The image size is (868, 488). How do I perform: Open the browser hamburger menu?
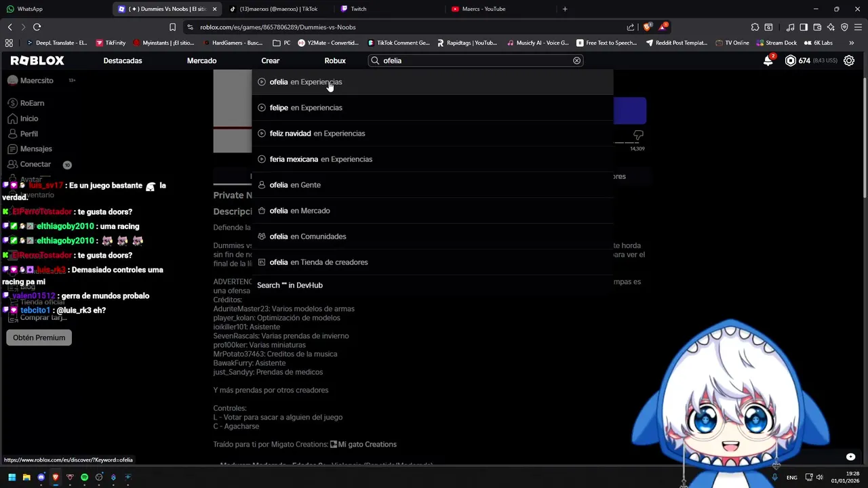(858, 27)
